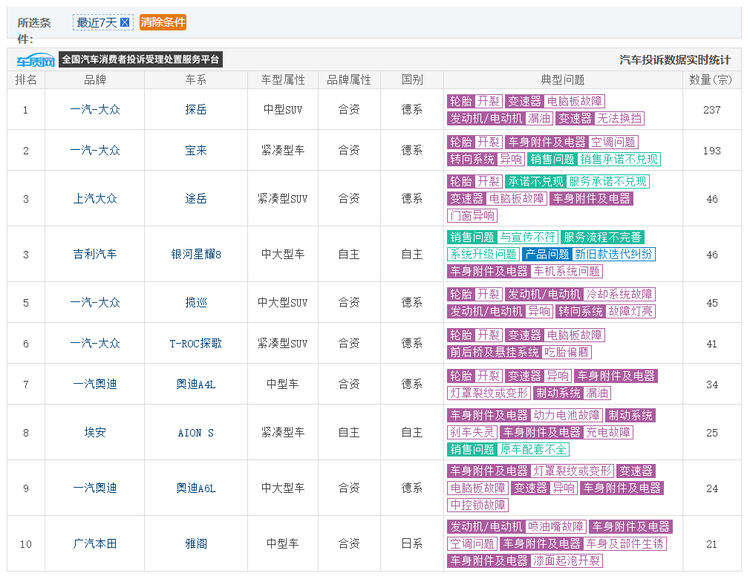This screenshot has height=579, width=750.
Task: Click the 日系 cell in the 雅阁 row
Action: [x=412, y=544]
